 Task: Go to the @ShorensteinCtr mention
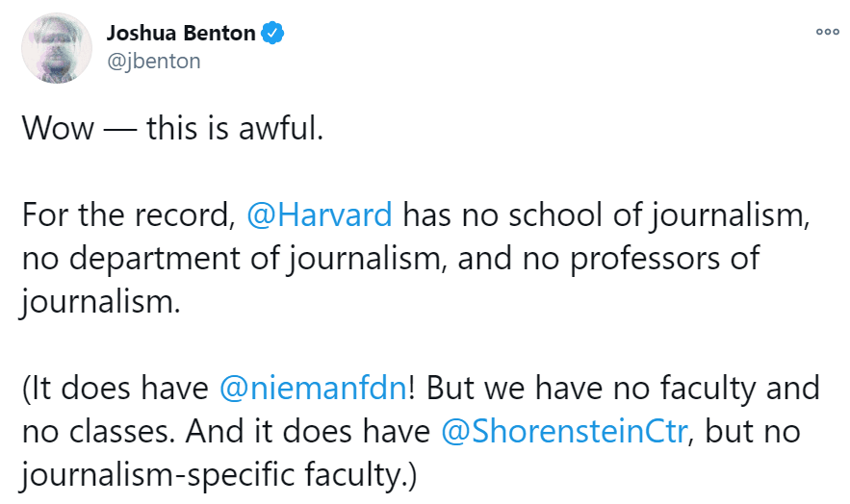[x=564, y=431]
